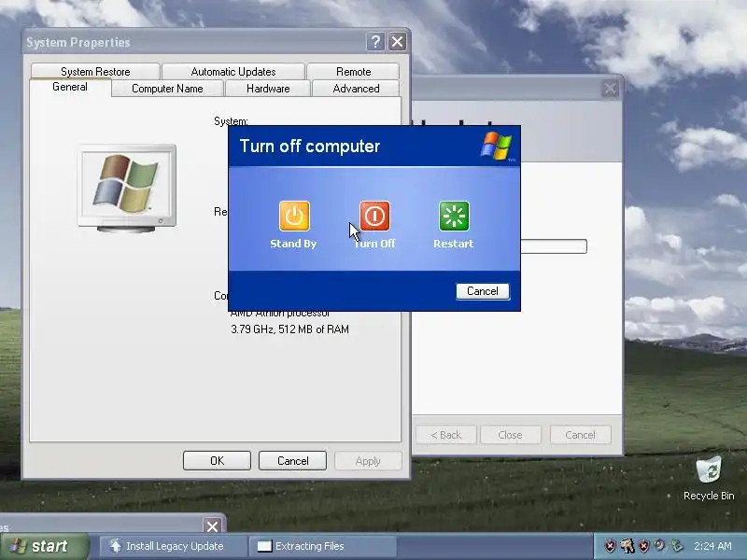Switch to Install Legacy Update taskbar item
The width and height of the screenshot is (747, 560).
(174, 546)
